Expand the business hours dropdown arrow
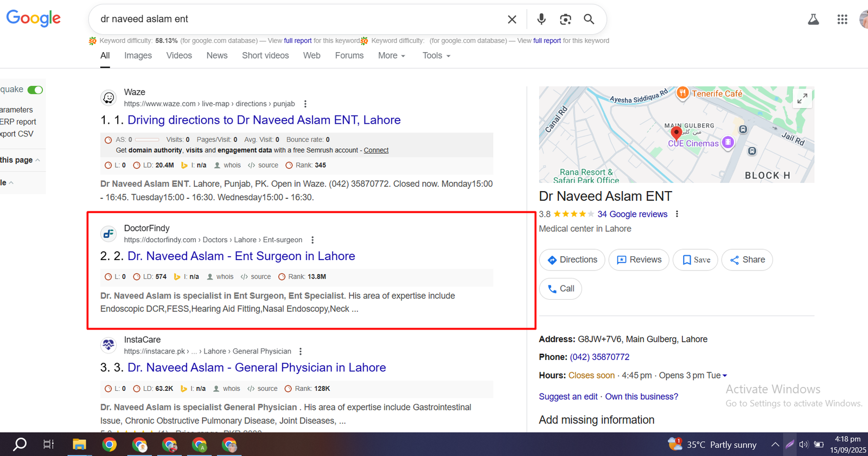The image size is (868, 456). click(x=725, y=376)
